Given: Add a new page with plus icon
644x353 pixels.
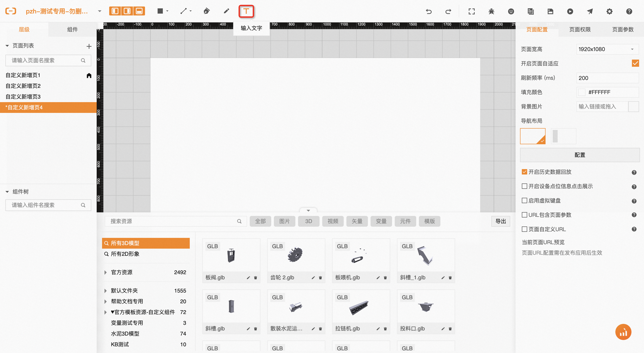Looking at the screenshot, I should [x=89, y=46].
